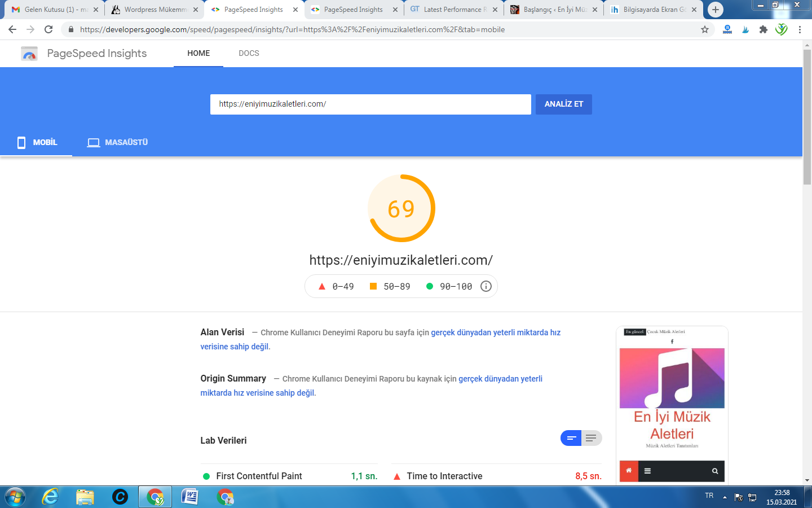Viewport: 812px width, 508px height.
Task: Close the Latest Performance tab
Action: point(495,10)
